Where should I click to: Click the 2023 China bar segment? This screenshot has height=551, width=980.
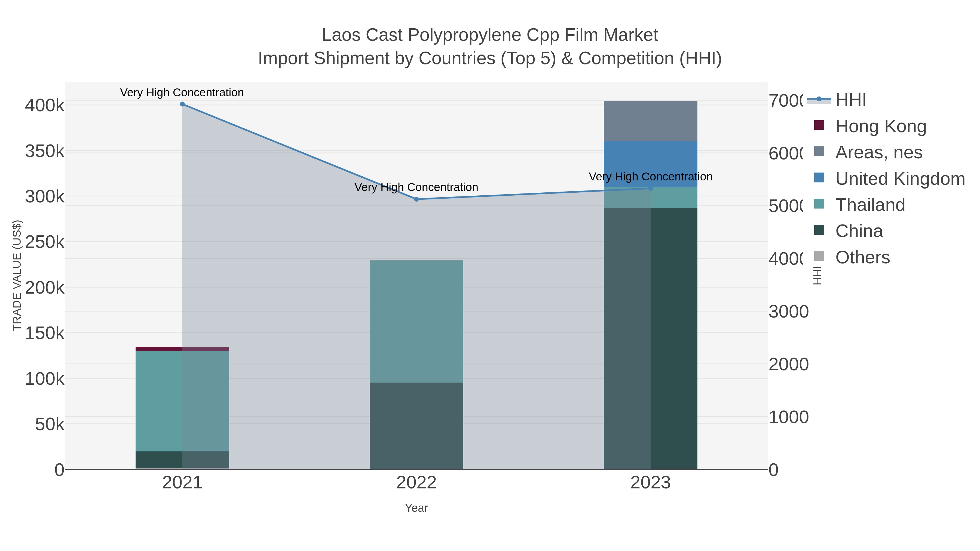(651, 338)
